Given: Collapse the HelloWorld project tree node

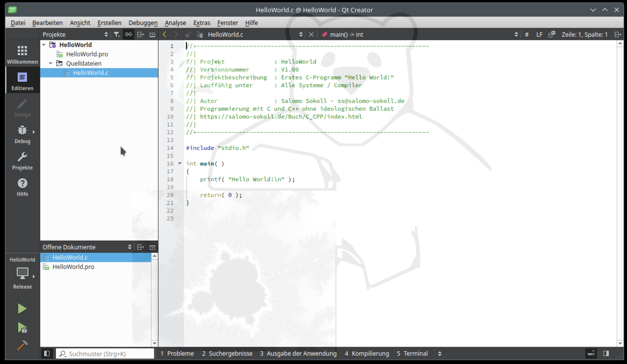Looking at the screenshot, I should point(44,45).
